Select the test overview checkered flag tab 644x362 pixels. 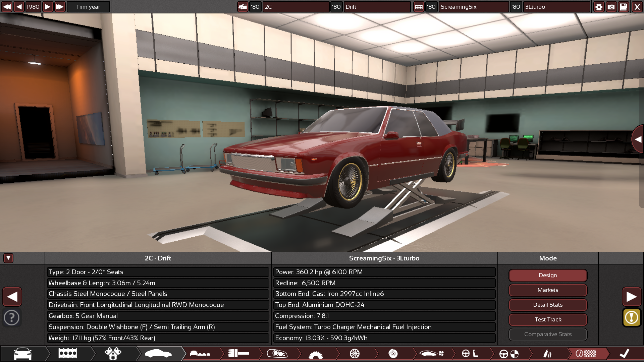coord(586,354)
